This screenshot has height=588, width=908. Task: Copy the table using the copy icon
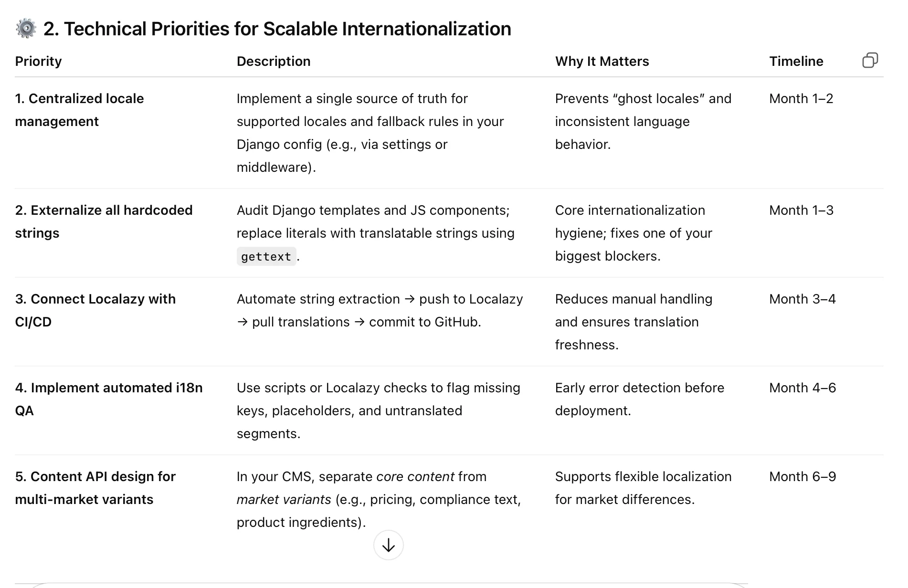click(x=870, y=61)
